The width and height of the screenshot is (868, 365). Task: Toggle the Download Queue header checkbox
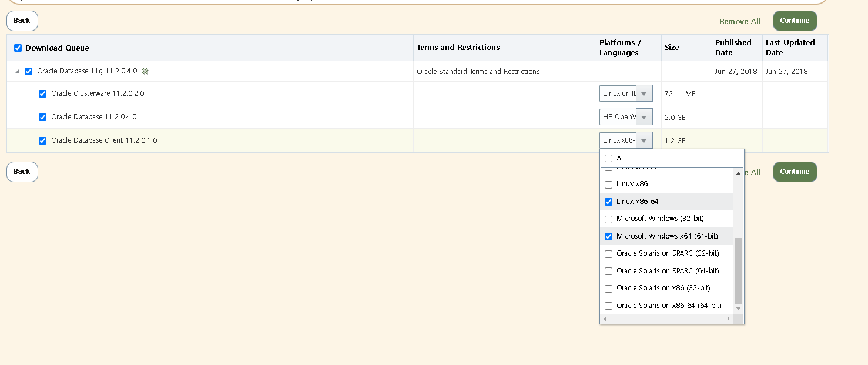(x=18, y=48)
